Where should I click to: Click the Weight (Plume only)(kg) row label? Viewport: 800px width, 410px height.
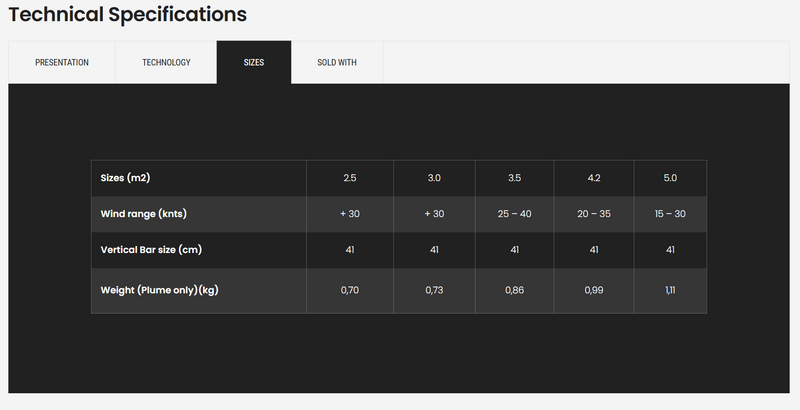(x=160, y=290)
